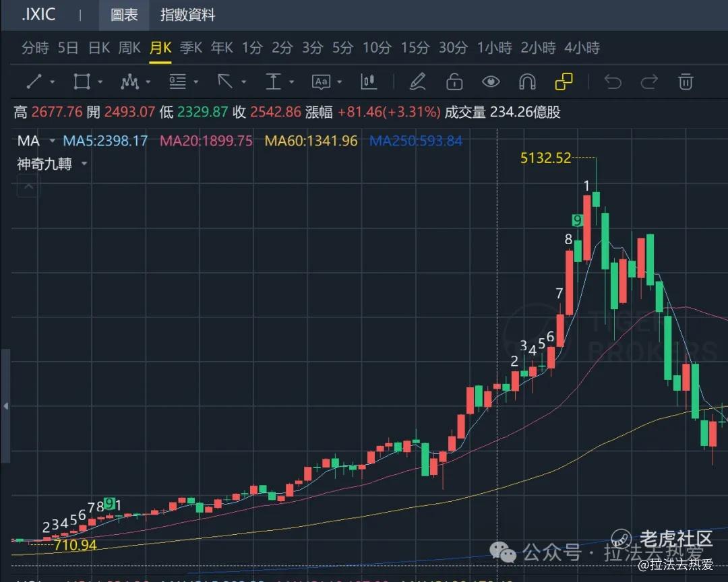Viewport: 728px width, 582px height.
Task: Expand the wave pattern tool options
Action: pos(148,82)
